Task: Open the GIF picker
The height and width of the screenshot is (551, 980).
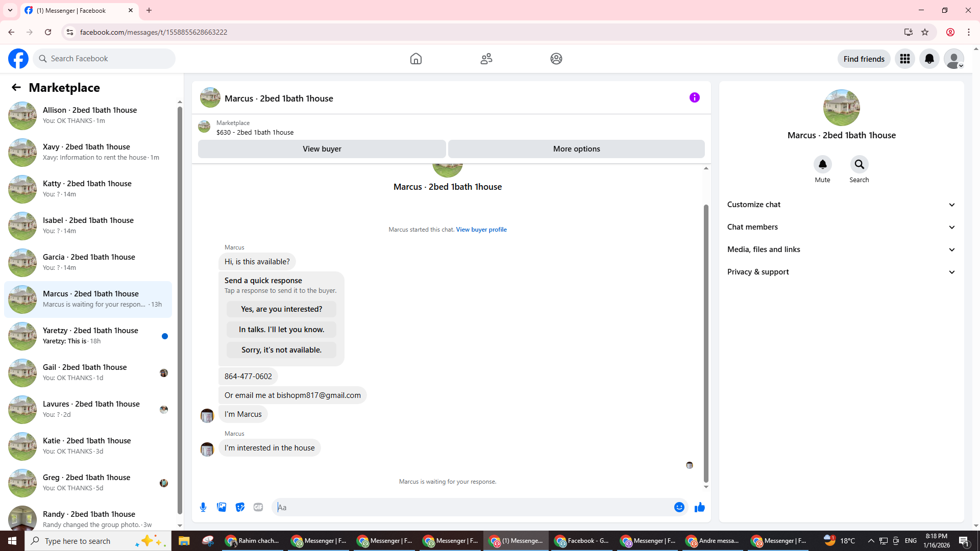Action: point(258,507)
